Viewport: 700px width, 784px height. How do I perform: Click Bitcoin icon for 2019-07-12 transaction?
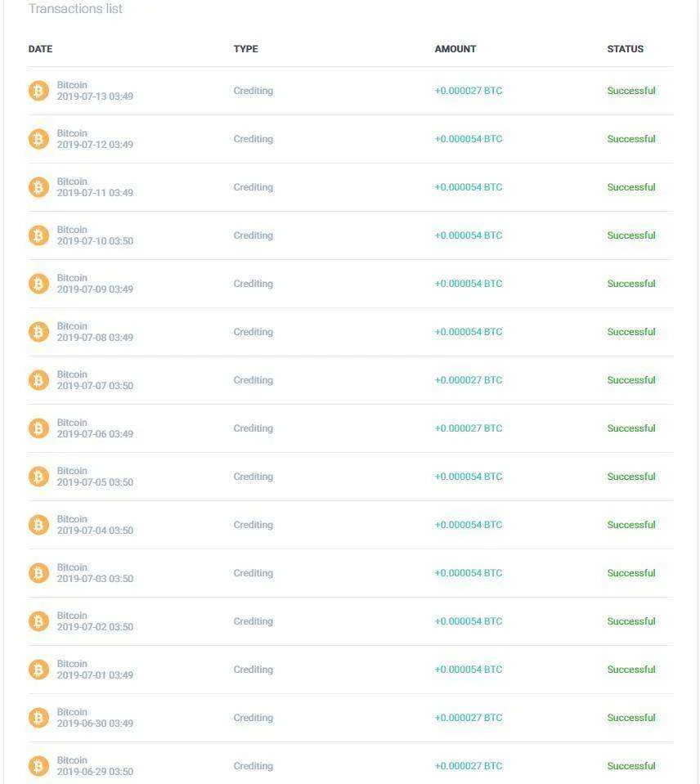38,139
